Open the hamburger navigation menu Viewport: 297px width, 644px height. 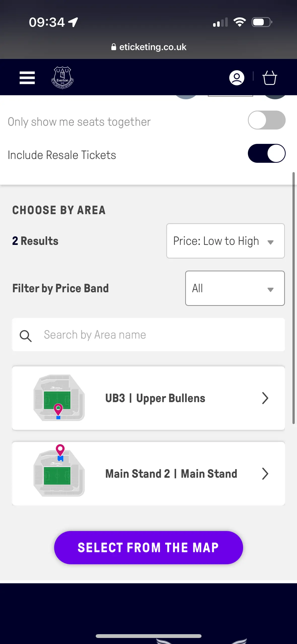pos(27,78)
